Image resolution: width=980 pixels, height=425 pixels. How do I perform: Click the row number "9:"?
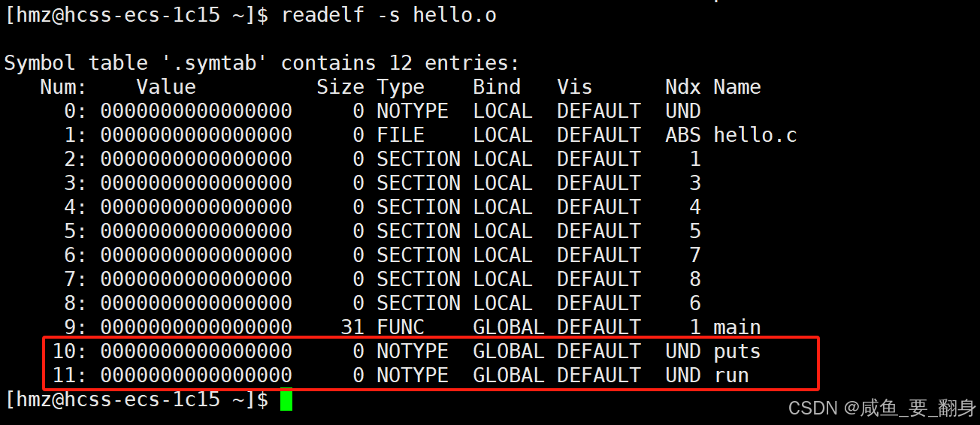pyautogui.click(x=76, y=327)
